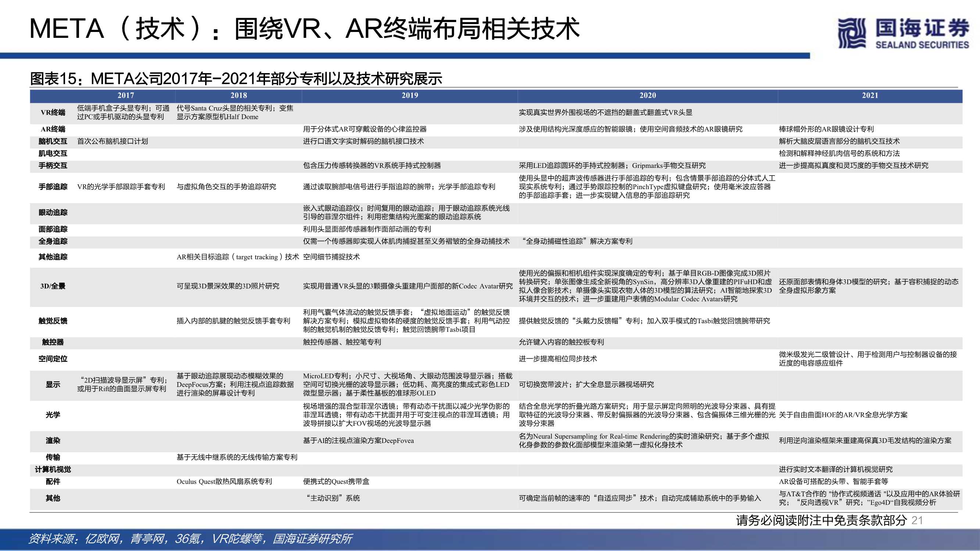Select the 手部追踪 row label
The width and height of the screenshot is (980, 551).
click(x=53, y=187)
